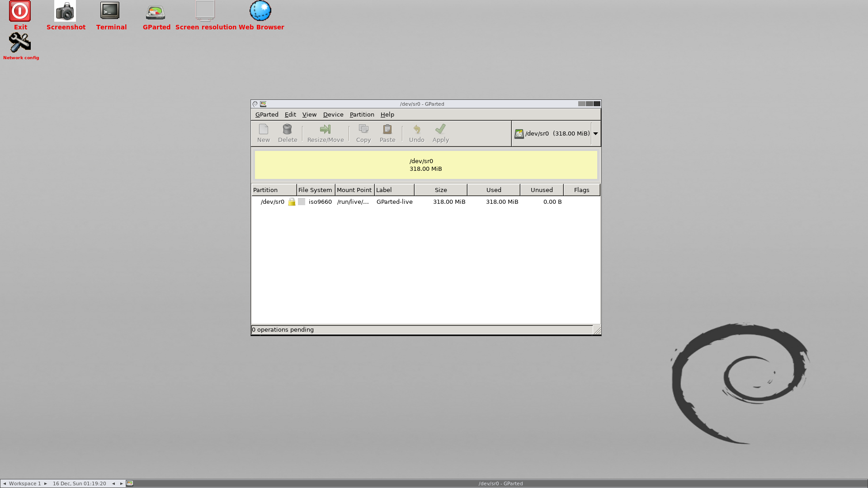Open the /dev/sr0 (318.00 MiB) device combo box

point(556,133)
